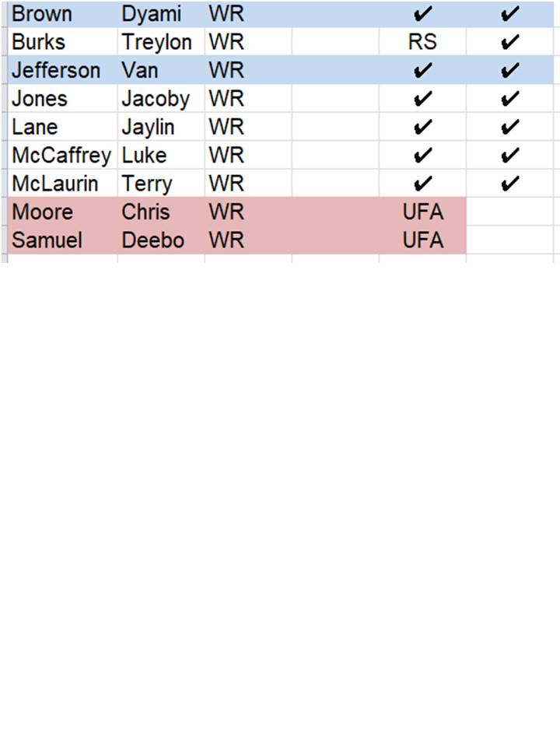
Task: Click the RS status for Treylon Burks
Action: click(422, 42)
